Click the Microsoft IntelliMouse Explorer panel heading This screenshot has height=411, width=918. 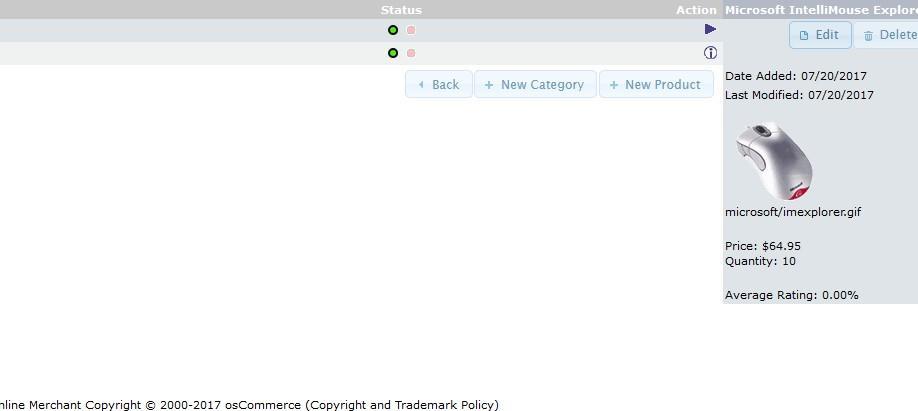click(x=821, y=10)
